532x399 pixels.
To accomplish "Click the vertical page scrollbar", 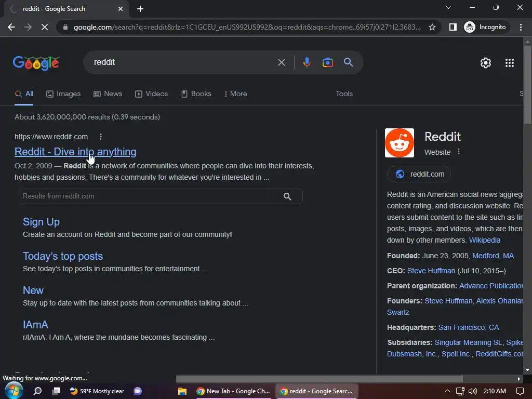I will click(x=527, y=85).
